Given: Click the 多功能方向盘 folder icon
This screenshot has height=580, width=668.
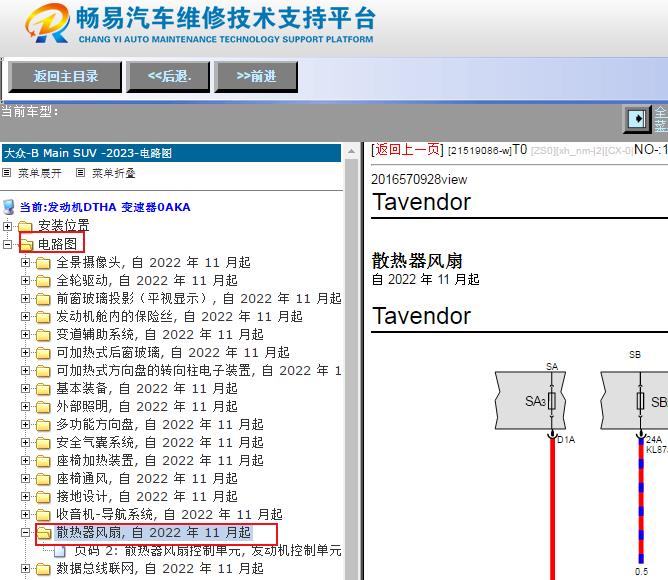Looking at the screenshot, I should [x=43, y=425].
